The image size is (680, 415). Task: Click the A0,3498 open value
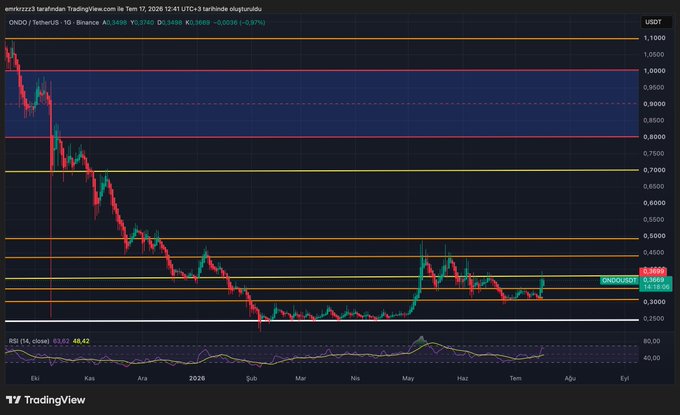pyautogui.click(x=114, y=23)
